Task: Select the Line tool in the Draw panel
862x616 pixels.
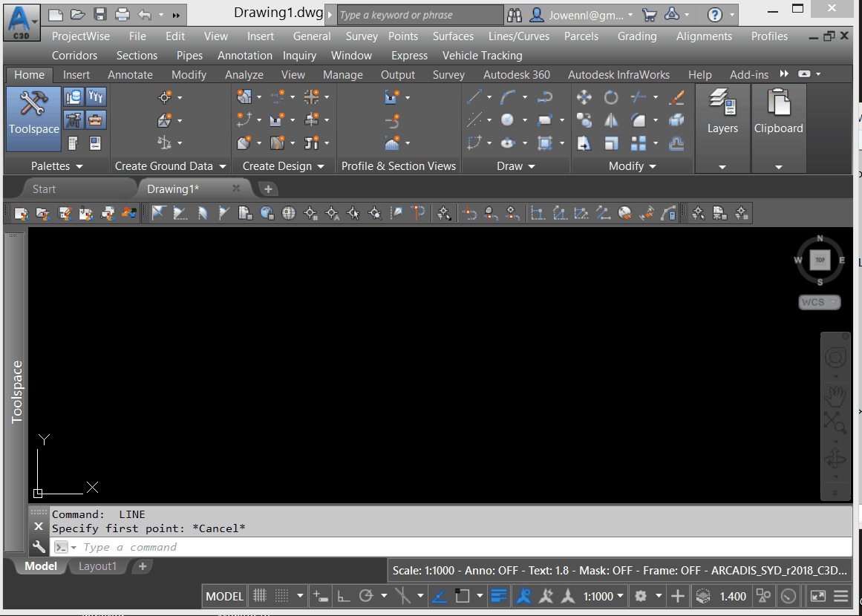Action: click(x=474, y=96)
